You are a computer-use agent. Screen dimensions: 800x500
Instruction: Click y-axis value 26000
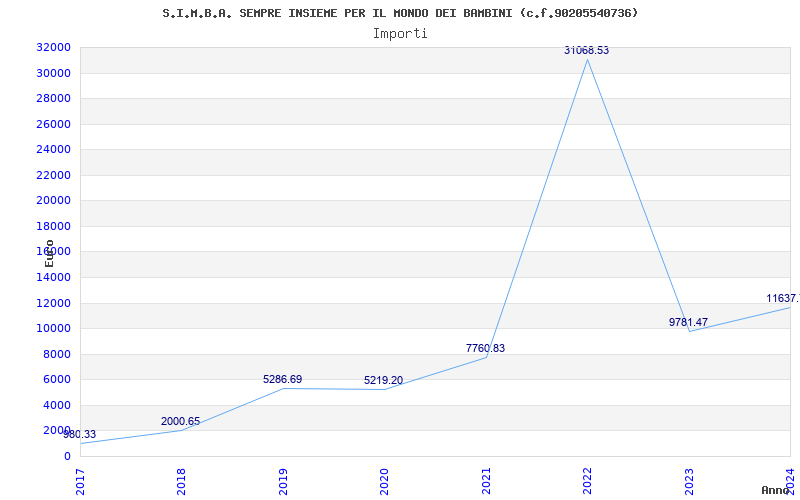click(54, 124)
